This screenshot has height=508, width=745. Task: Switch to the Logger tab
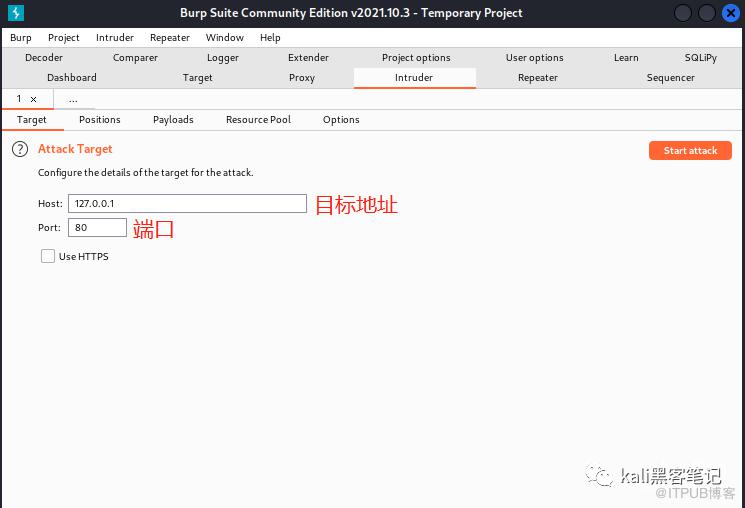coord(223,58)
